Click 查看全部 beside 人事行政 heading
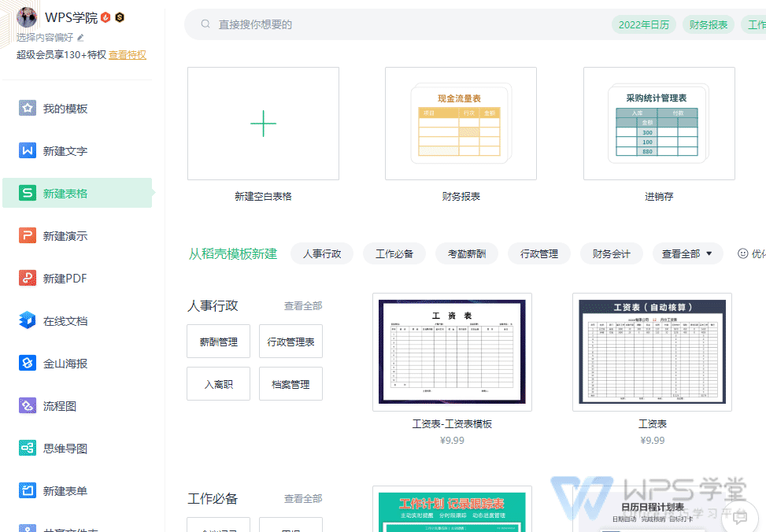Screen dimensions: 766x532 (303, 306)
